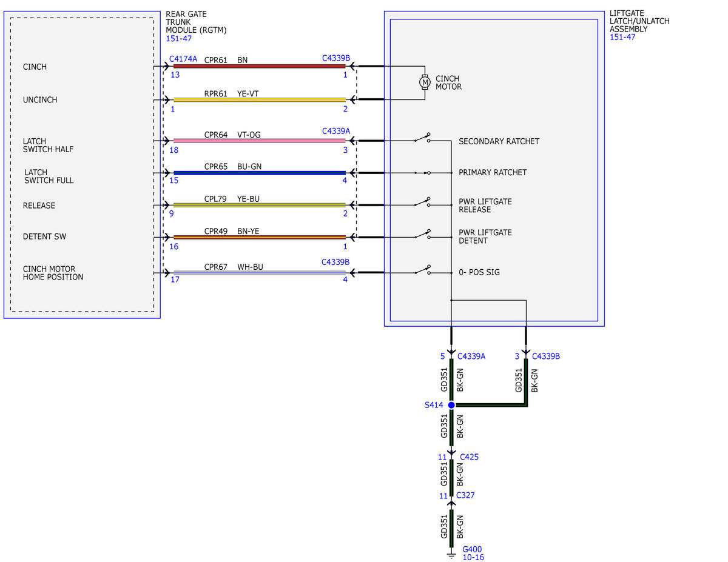
Task: Click the cinch motor M symbol
Action: (x=425, y=81)
